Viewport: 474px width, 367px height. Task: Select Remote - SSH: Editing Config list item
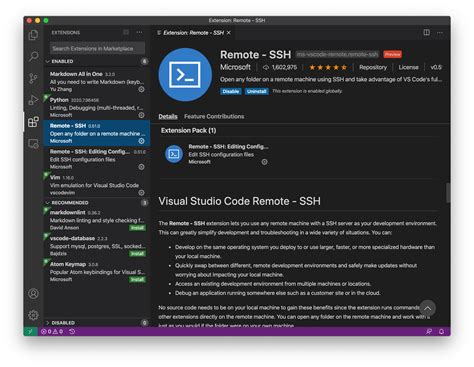(x=97, y=159)
